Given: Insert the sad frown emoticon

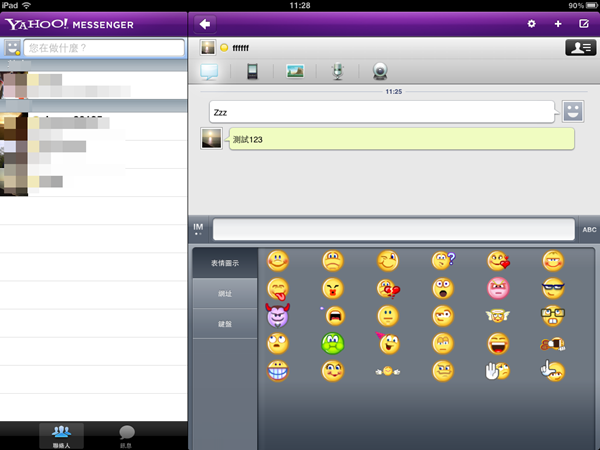Looking at the screenshot, I should 333,261.
